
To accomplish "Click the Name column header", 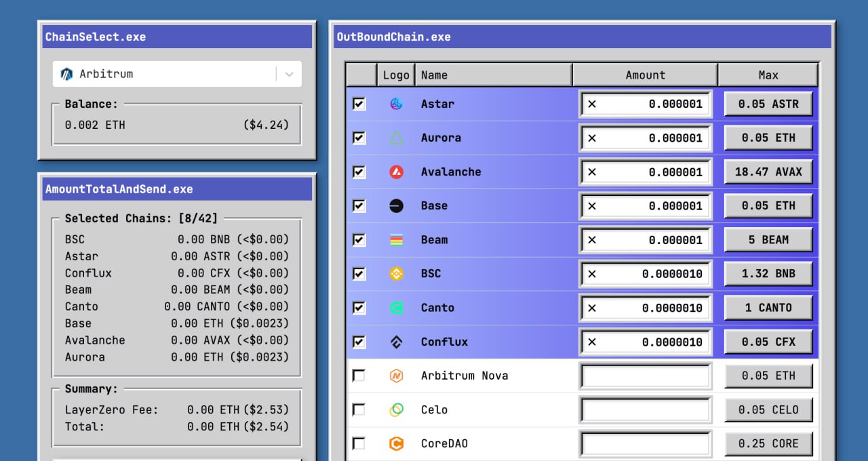I will click(x=493, y=75).
